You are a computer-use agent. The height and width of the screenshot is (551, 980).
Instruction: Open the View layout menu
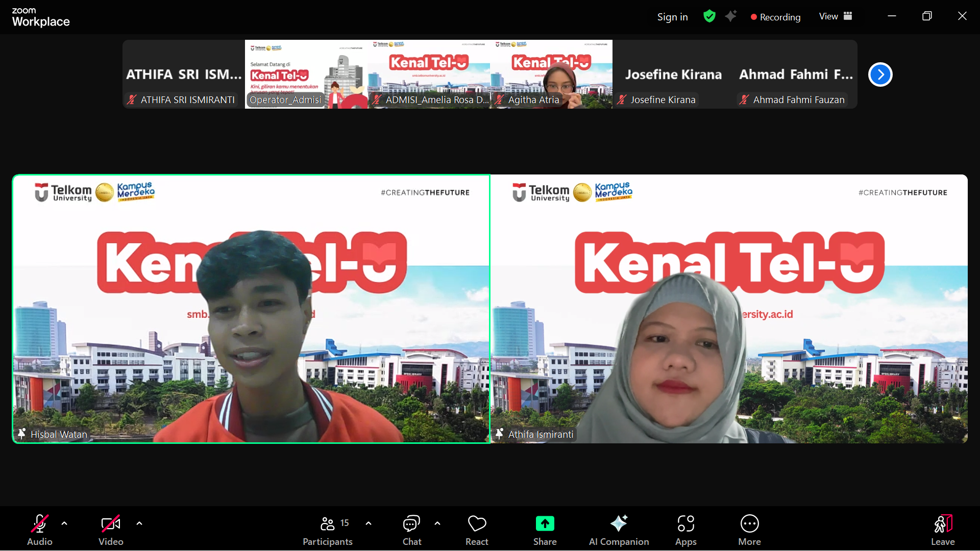coord(836,16)
